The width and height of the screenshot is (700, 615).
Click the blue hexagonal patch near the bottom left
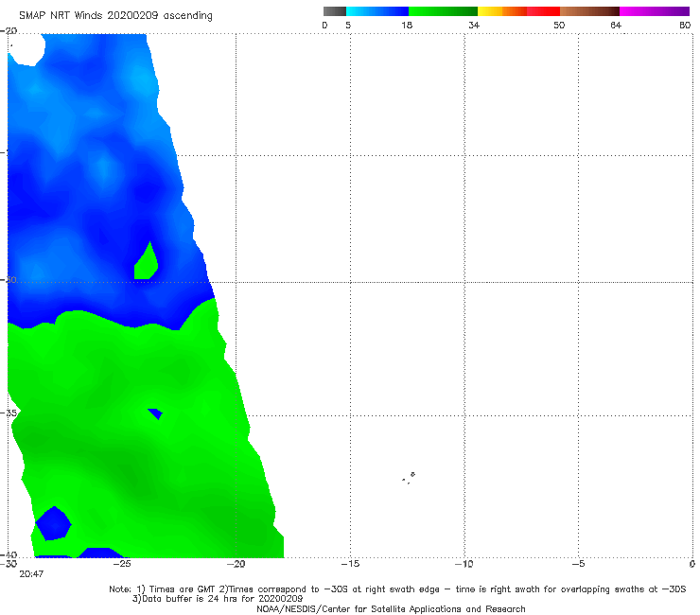pyautogui.click(x=53, y=523)
